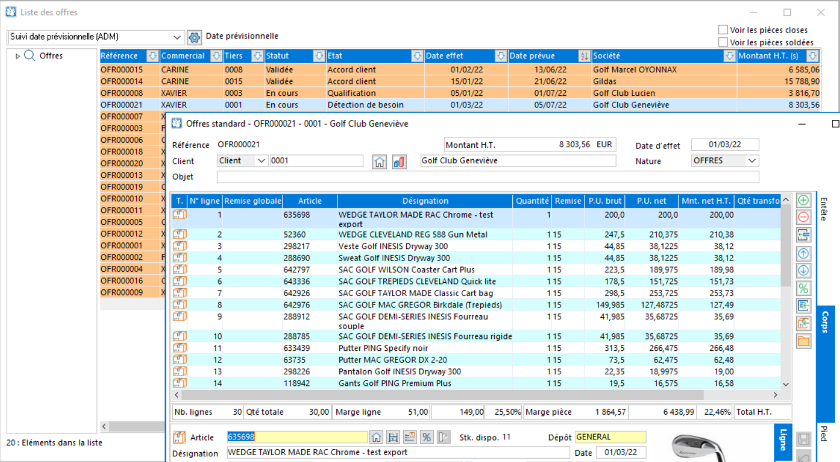Click the Quantité column header
This screenshot has width=840, height=462.
click(x=532, y=201)
